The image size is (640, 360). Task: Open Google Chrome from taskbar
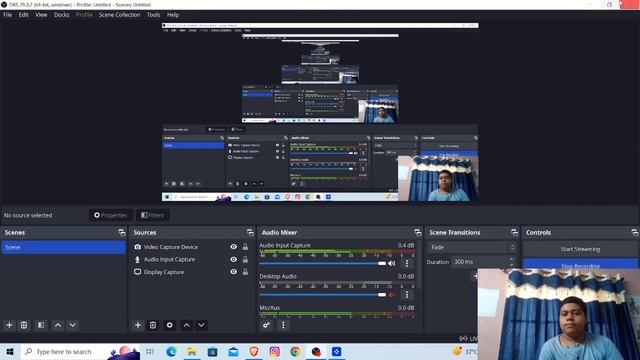[x=295, y=351]
